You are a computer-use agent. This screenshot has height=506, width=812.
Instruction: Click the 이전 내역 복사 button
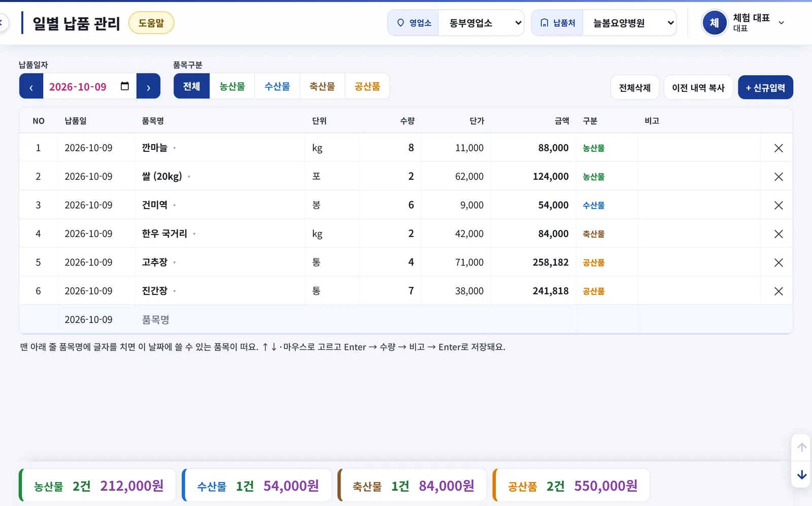pos(698,87)
